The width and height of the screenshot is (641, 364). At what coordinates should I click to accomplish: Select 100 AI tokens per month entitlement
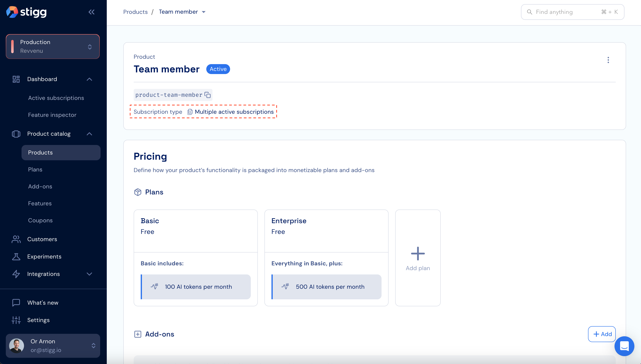point(196,287)
